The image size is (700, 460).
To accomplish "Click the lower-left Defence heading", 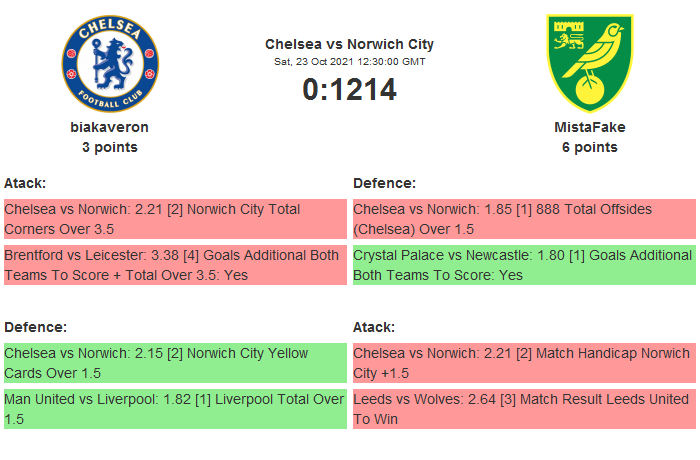I will (35, 327).
